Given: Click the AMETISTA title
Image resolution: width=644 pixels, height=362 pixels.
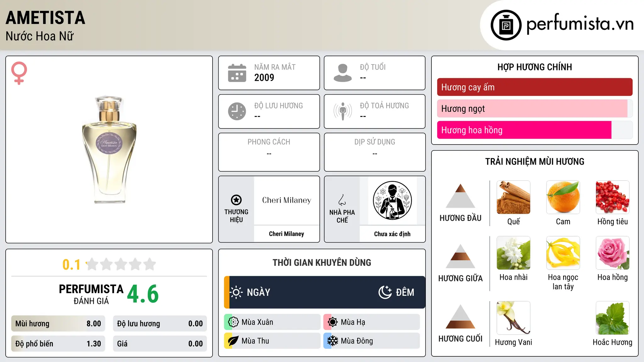Looking at the screenshot, I should (x=46, y=18).
